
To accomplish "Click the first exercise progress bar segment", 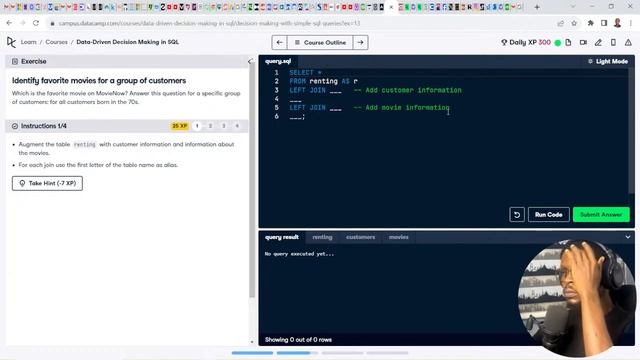I will pos(252,353).
